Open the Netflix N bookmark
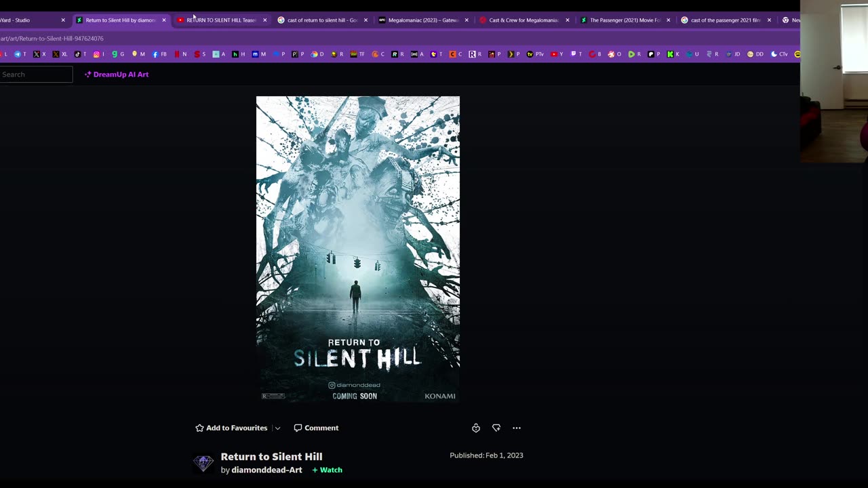Screen dimensions: 868x488 click(x=180, y=54)
